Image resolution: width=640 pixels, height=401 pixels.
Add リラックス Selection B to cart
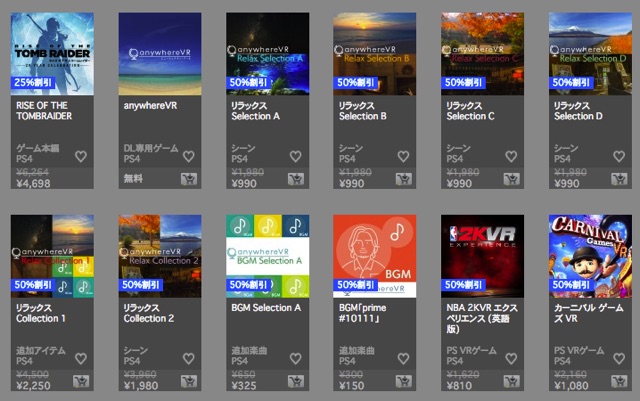click(403, 179)
